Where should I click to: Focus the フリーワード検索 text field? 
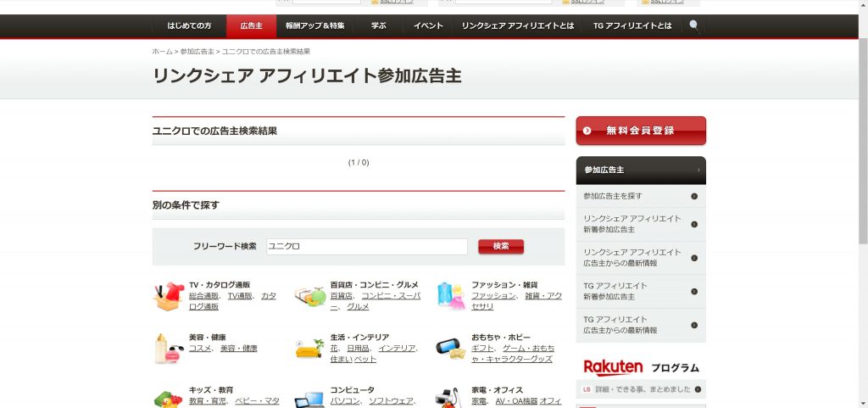click(x=366, y=246)
